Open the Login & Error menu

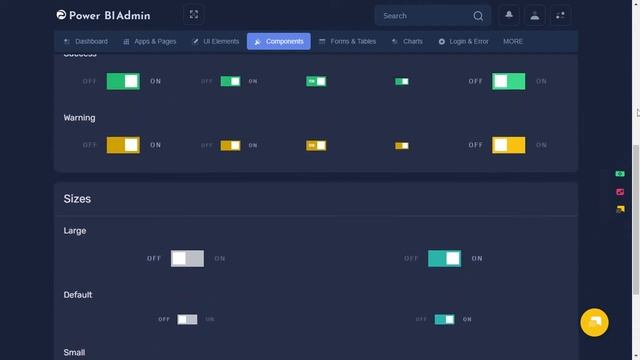464,41
